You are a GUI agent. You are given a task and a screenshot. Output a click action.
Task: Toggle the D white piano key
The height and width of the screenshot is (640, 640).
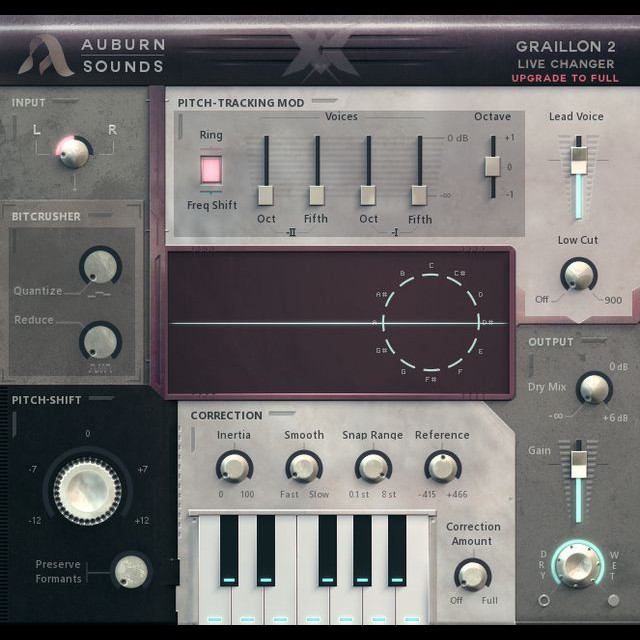(247, 600)
